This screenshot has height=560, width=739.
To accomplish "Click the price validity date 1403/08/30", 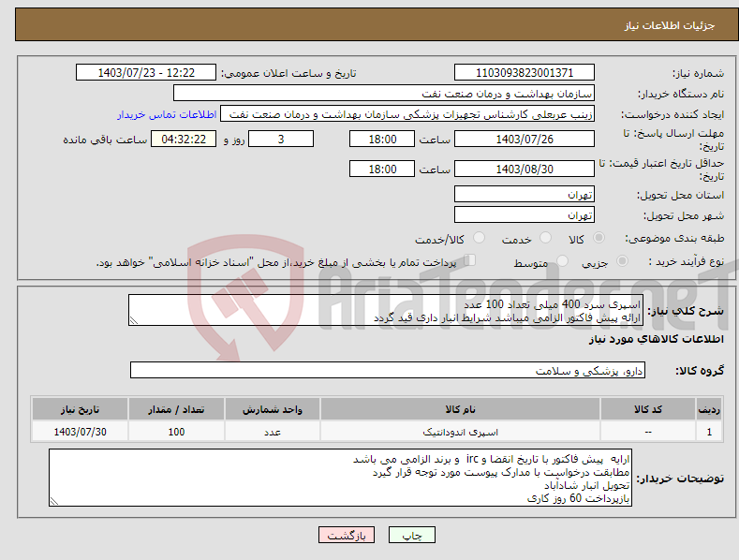I will coord(525,169).
